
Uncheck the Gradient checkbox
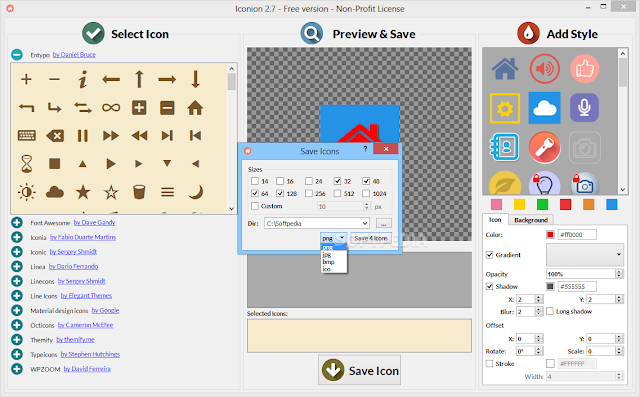point(489,255)
